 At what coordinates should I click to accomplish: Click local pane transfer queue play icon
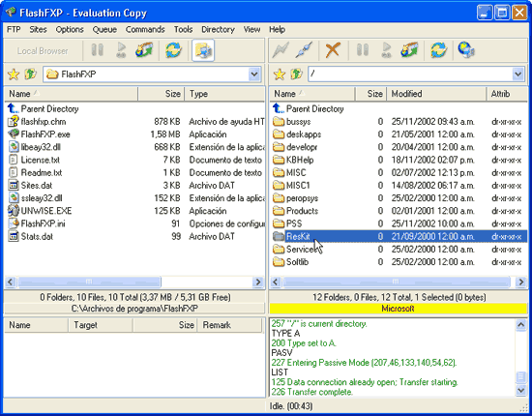pyautogui.click(x=121, y=50)
